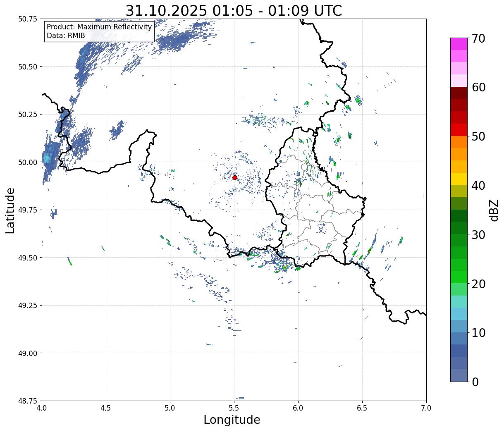Screen dimensions: 504x430
Task: Click the colorbar tick label 0
Action: click(x=475, y=382)
